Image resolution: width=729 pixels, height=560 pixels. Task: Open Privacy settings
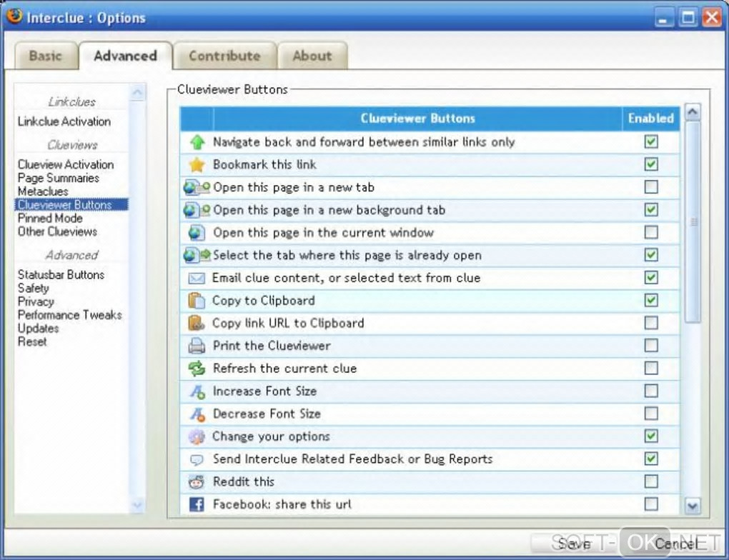coord(36,301)
